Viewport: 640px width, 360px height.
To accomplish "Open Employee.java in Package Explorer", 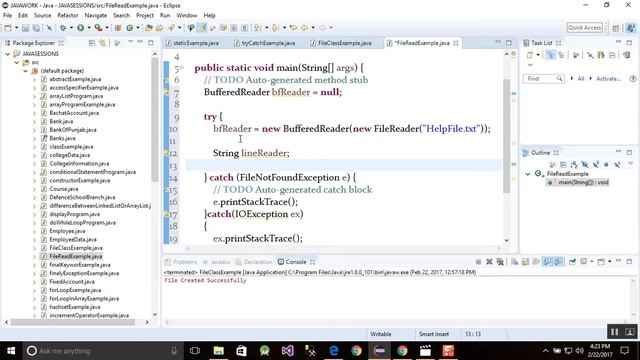I will 67,231.
